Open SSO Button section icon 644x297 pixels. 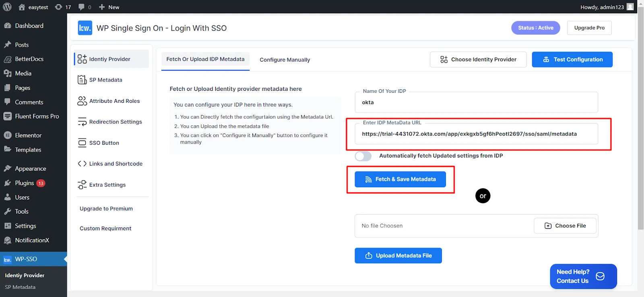pos(82,143)
